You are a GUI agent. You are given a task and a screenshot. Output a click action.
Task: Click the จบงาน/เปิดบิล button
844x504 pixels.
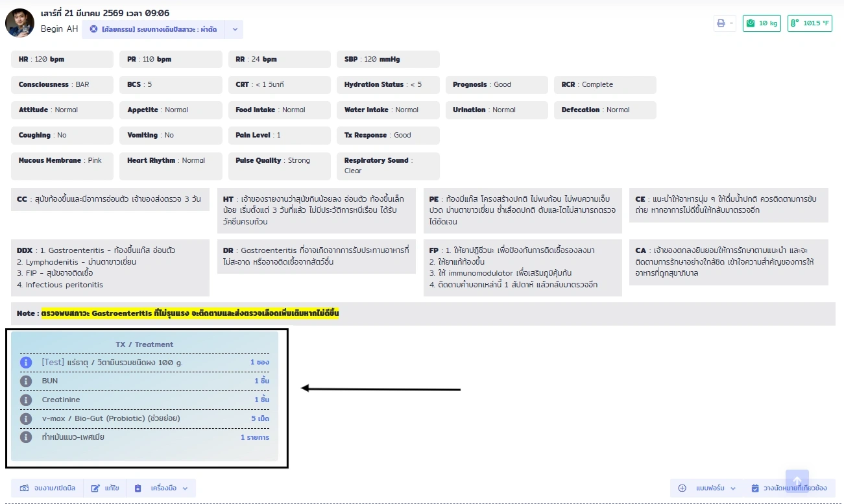(47, 488)
